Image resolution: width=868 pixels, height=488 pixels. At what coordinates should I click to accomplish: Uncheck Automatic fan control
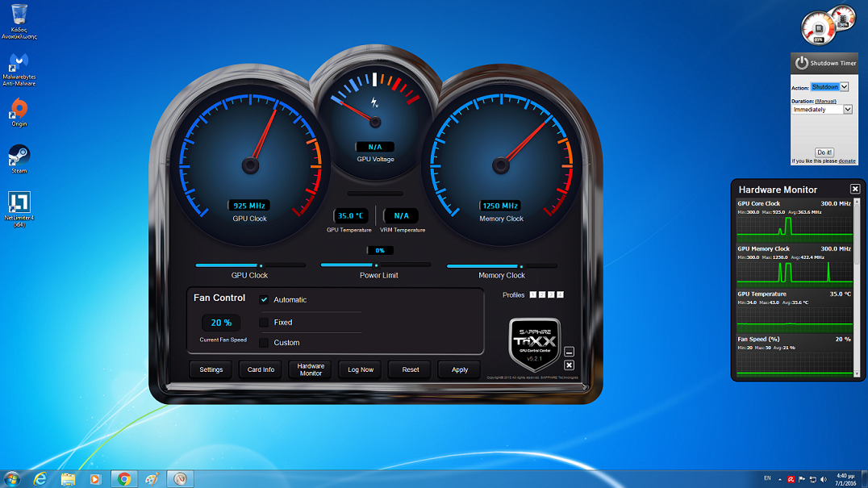click(264, 300)
